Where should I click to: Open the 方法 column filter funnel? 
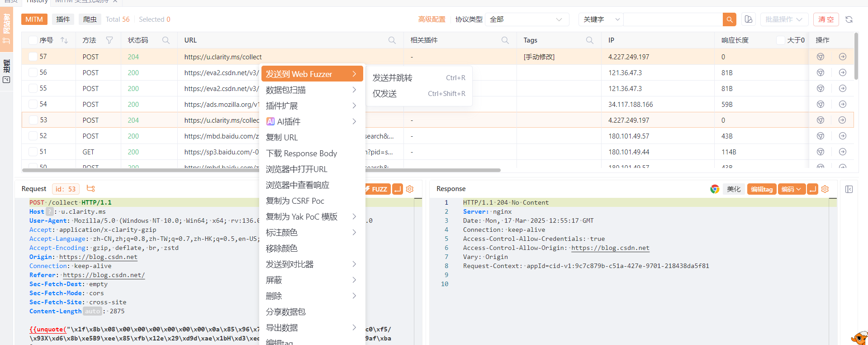pyautogui.click(x=109, y=40)
